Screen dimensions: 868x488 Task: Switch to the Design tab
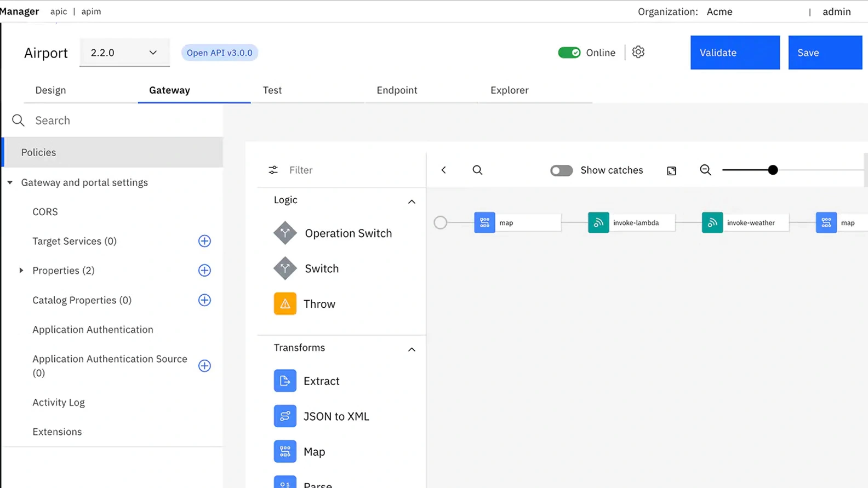click(50, 90)
